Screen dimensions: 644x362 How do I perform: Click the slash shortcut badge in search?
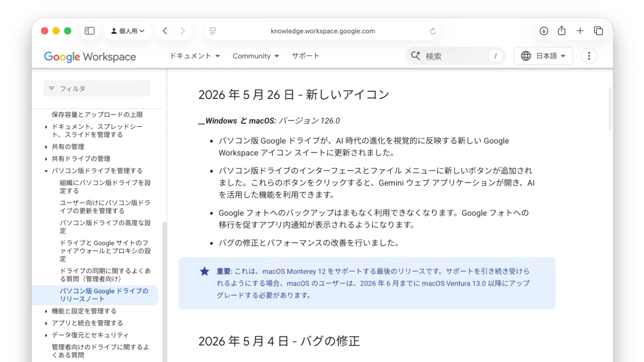496,56
